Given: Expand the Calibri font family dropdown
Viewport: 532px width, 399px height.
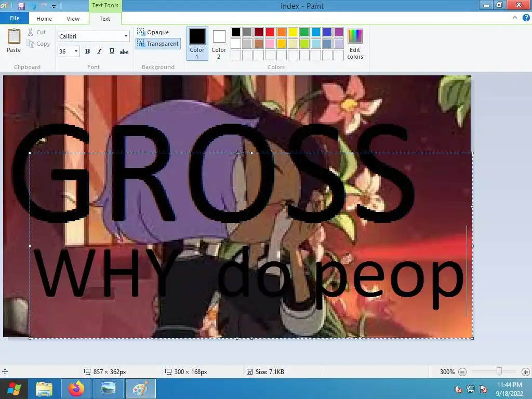Looking at the screenshot, I should (x=126, y=36).
